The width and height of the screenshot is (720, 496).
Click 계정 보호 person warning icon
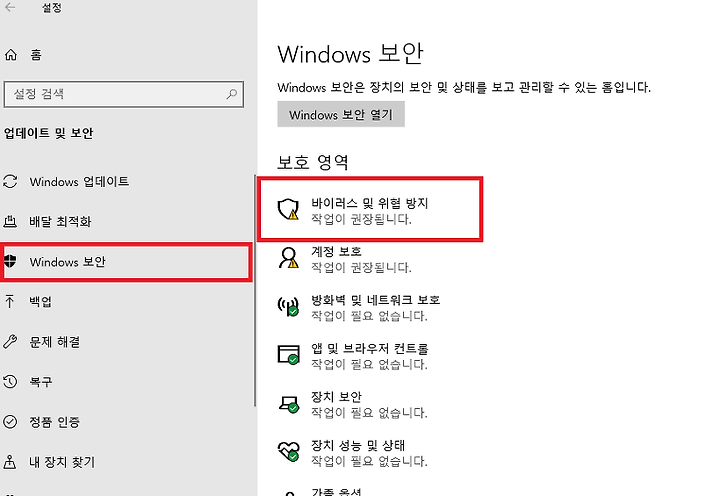288,258
